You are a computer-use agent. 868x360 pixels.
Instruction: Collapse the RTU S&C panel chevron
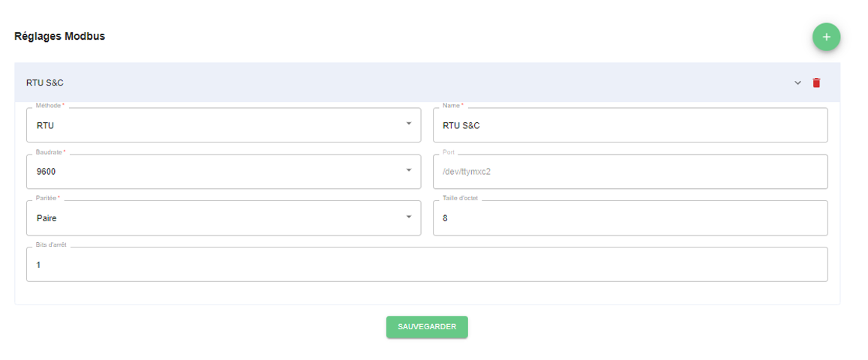tap(797, 82)
